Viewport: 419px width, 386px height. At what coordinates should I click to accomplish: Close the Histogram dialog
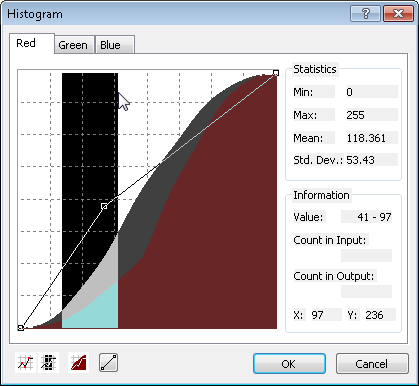(x=398, y=14)
